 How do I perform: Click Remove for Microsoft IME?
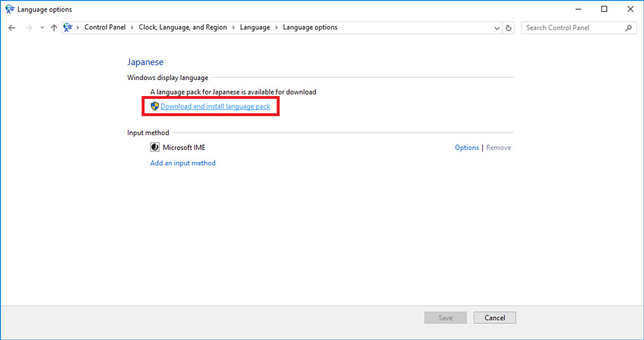pyautogui.click(x=498, y=148)
